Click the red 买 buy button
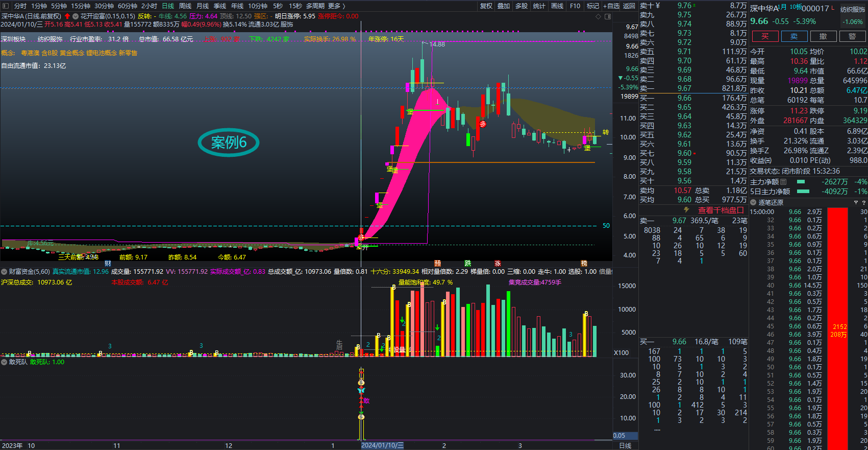The width and height of the screenshot is (868, 450). [764, 36]
